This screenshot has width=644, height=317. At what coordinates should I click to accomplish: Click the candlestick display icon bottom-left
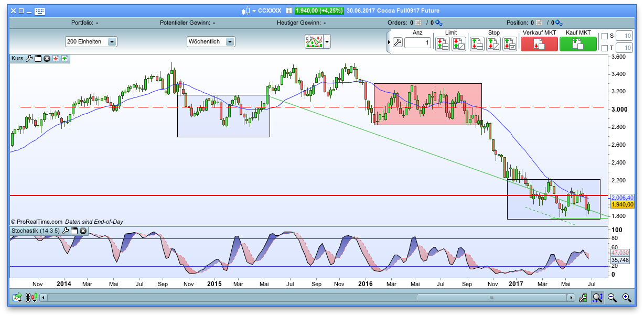35,297
